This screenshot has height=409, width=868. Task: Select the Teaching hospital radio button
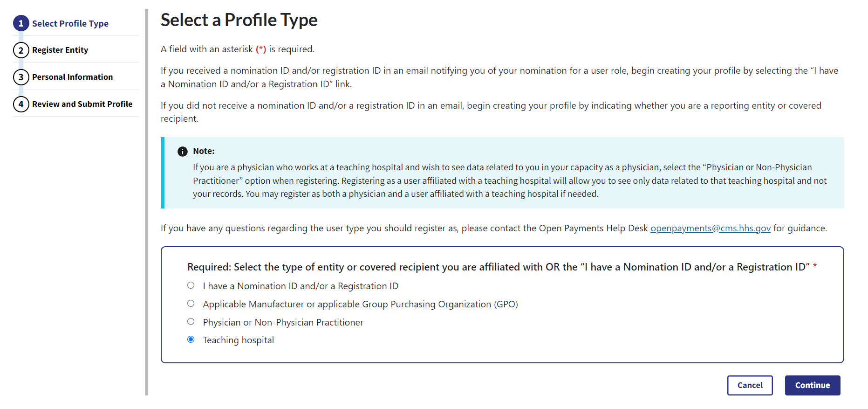[x=191, y=340]
